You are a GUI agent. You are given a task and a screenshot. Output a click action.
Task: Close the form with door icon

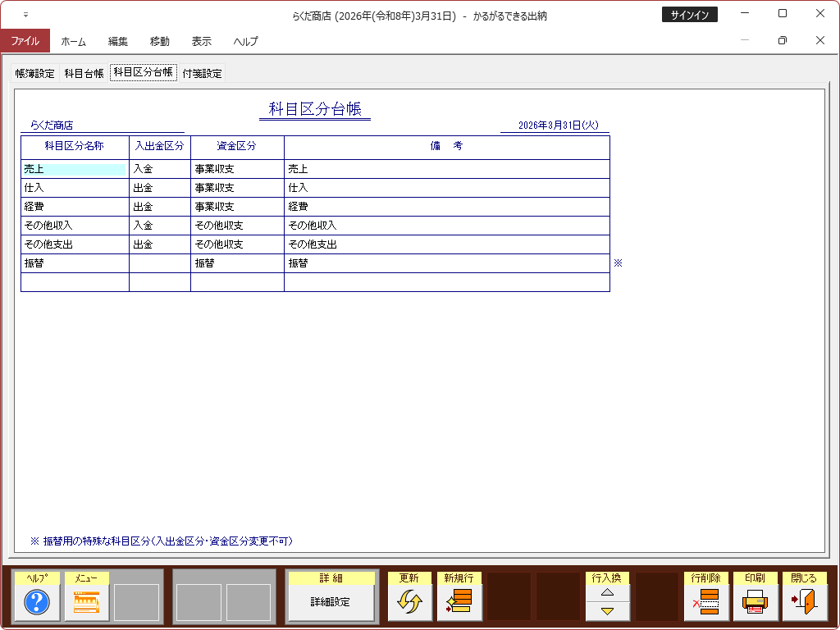[804, 603]
